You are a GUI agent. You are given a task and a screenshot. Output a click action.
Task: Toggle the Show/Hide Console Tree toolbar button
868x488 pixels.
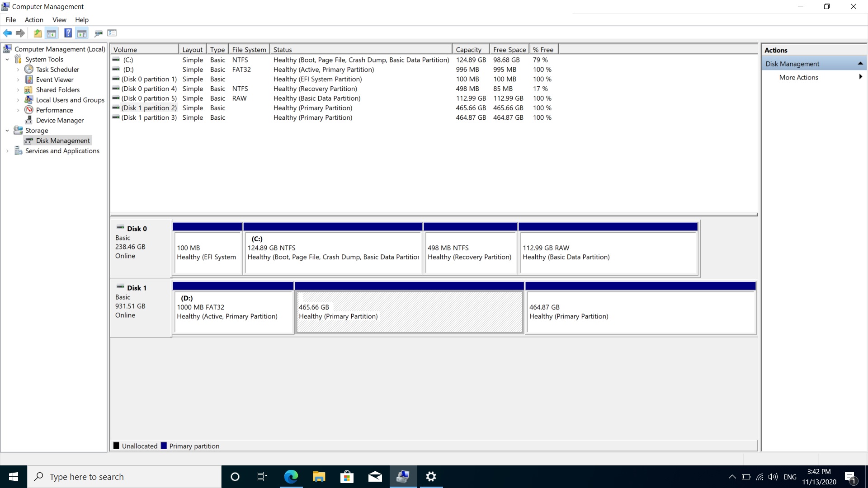pos(51,33)
